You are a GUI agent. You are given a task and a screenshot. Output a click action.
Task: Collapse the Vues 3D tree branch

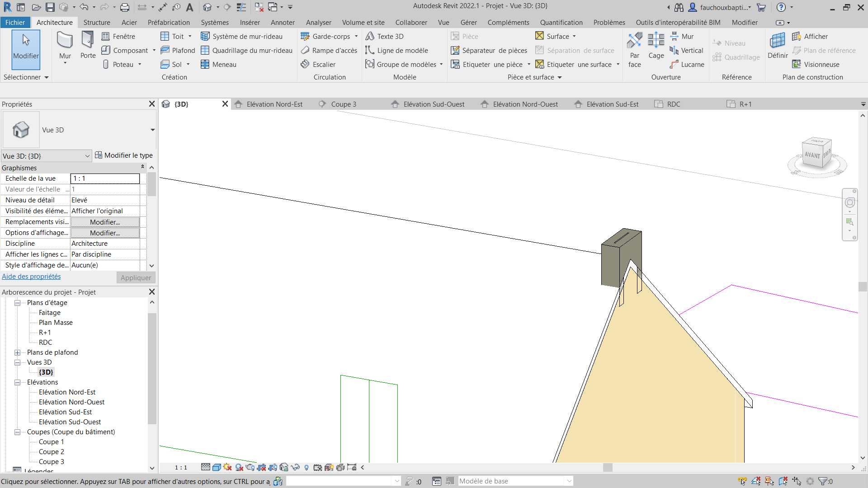[17, 362]
